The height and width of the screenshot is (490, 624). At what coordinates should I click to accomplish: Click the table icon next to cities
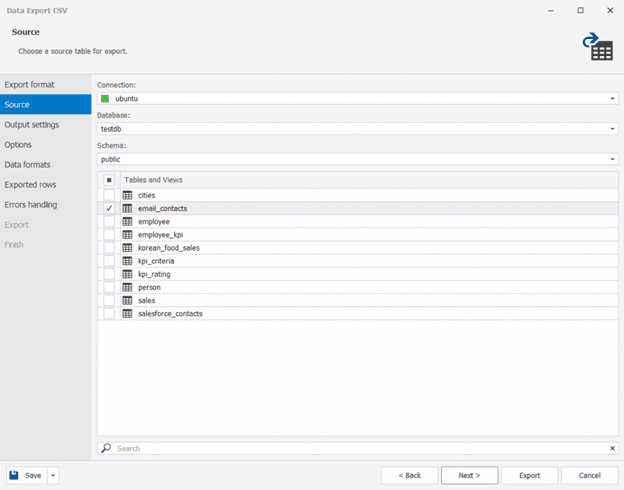click(128, 195)
